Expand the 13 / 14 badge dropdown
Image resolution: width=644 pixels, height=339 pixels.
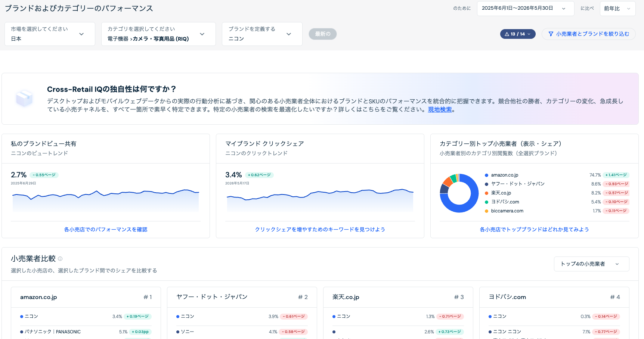click(518, 34)
